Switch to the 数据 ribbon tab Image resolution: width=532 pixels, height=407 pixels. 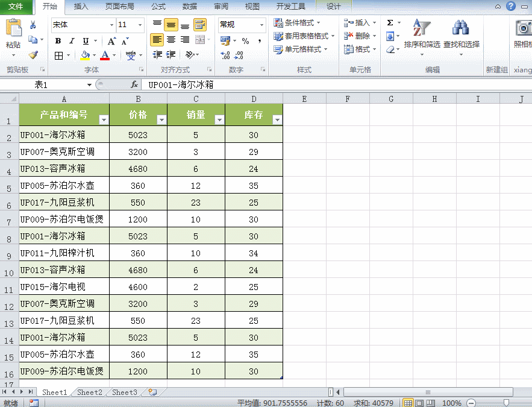[x=190, y=7]
